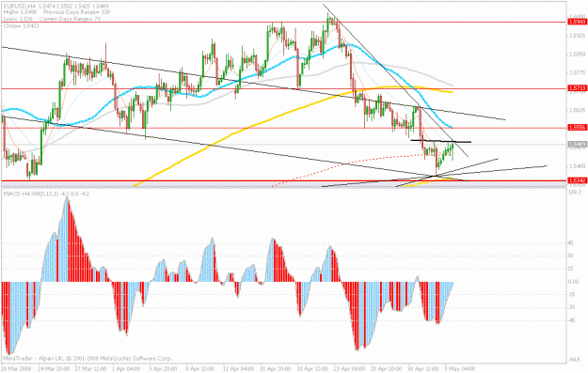Image resolution: width=588 pixels, height=373 pixels.
Task: Click the top red price tag near 1.6000
Action: tap(577, 23)
